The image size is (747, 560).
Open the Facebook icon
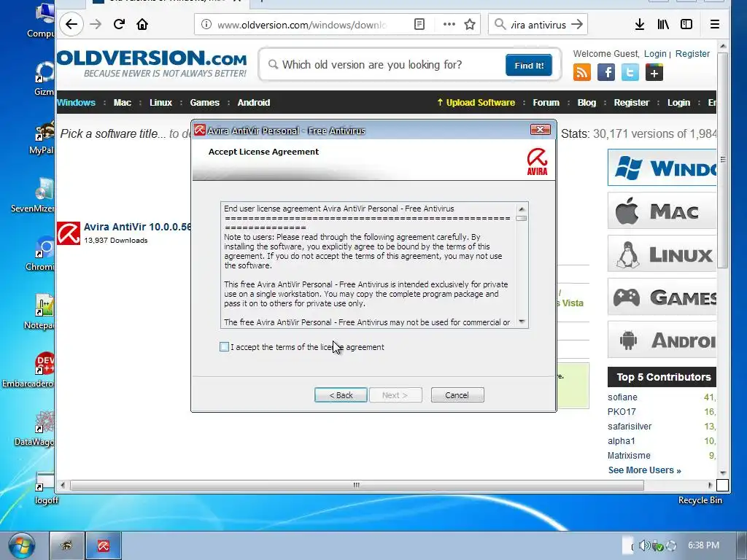[606, 72]
